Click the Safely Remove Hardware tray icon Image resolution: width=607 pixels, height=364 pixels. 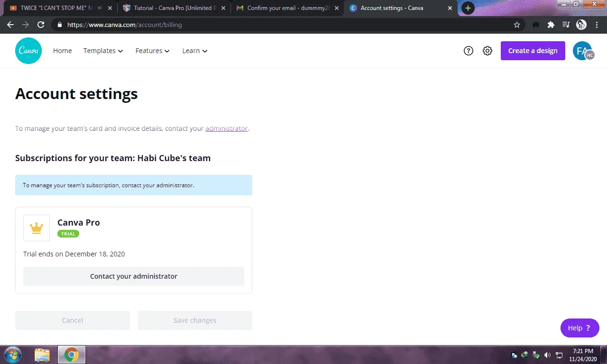[x=536, y=355]
